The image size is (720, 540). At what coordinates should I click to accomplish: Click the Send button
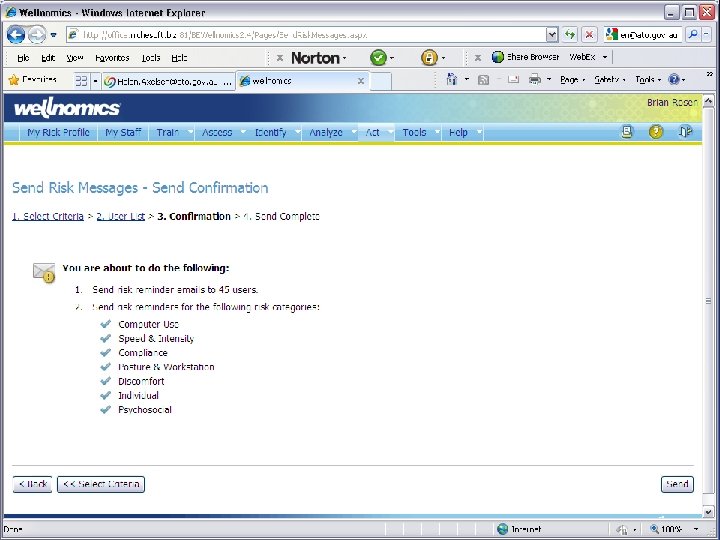677,484
